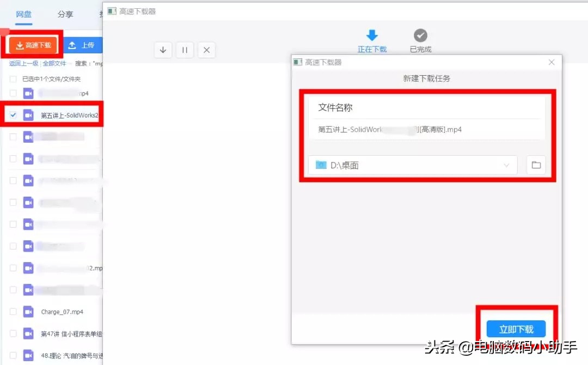Viewport: 588px width, 365px height.
Task: Check the box beside 第47讲 file
Action: [12, 333]
